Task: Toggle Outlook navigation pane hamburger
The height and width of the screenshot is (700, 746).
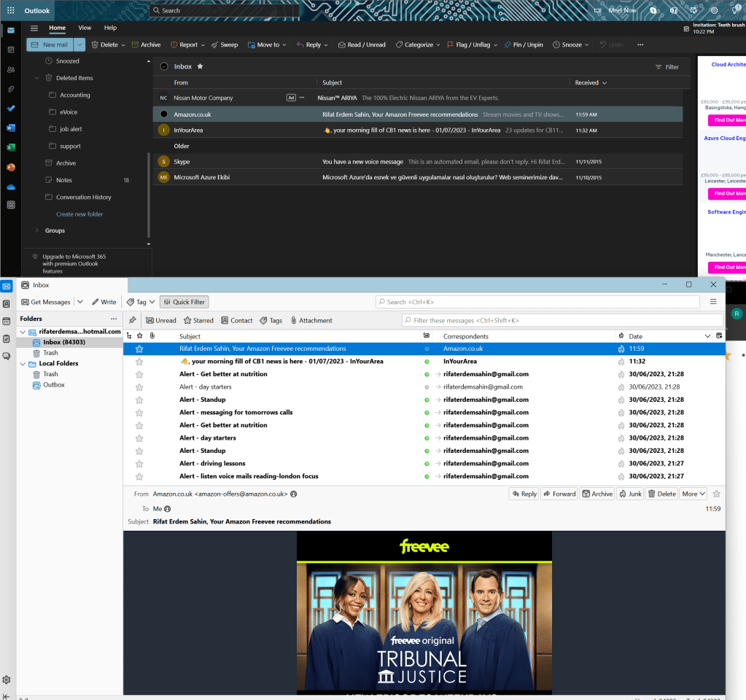Action: (x=34, y=28)
